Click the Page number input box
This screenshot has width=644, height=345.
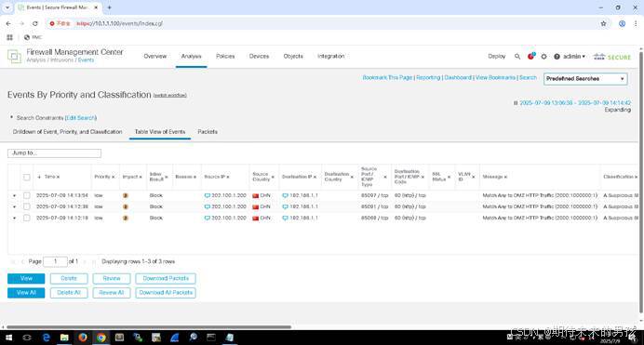55,261
